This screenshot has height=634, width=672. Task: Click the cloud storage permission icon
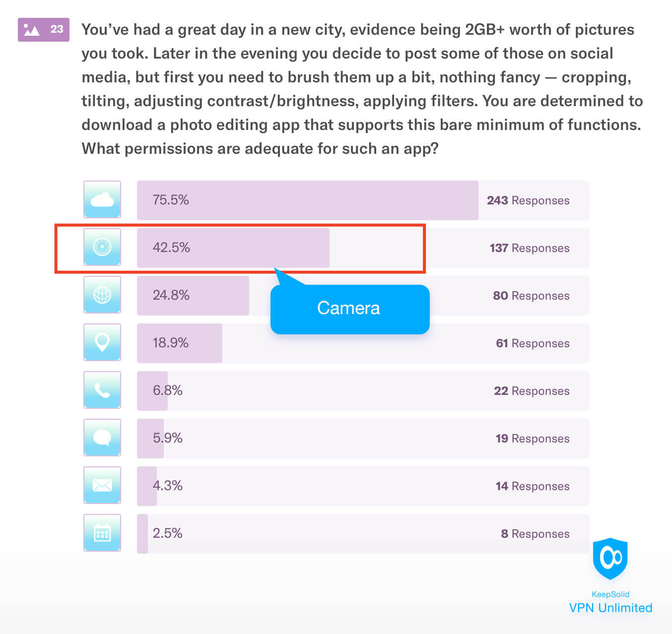click(x=102, y=199)
